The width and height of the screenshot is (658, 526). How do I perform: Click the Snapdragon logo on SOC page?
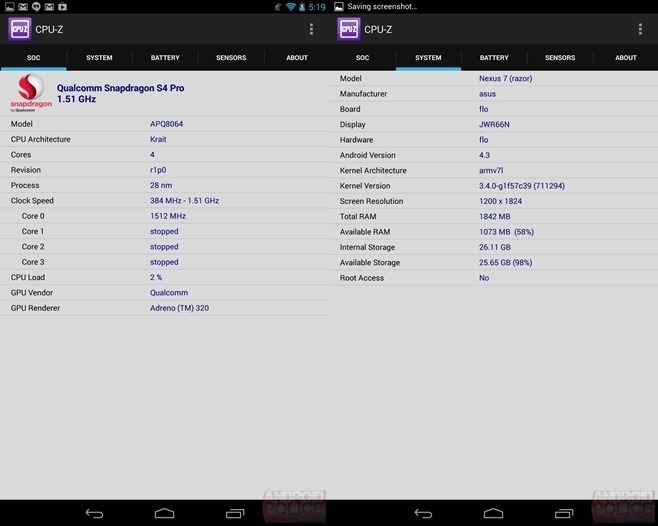[31, 93]
